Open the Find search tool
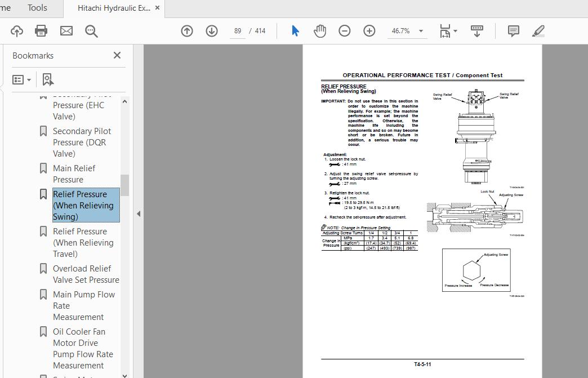The image size is (588, 378). (x=91, y=31)
